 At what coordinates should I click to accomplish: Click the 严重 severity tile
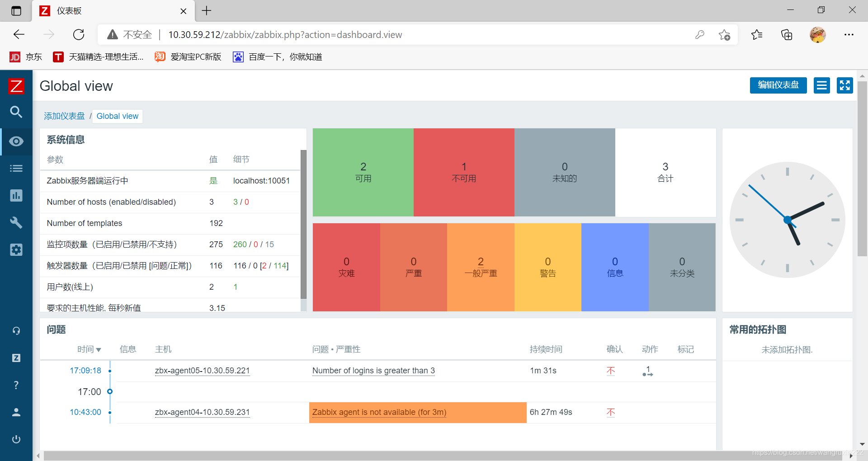[x=414, y=267]
